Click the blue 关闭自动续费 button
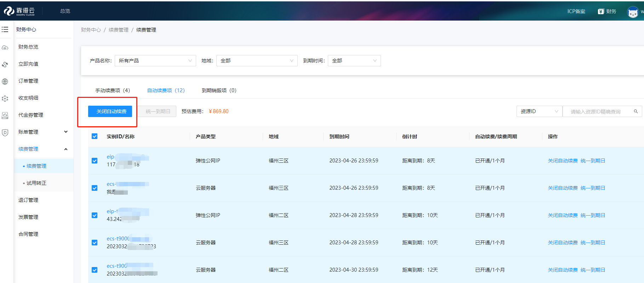This screenshot has height=283, width=644. click(110, 111)
